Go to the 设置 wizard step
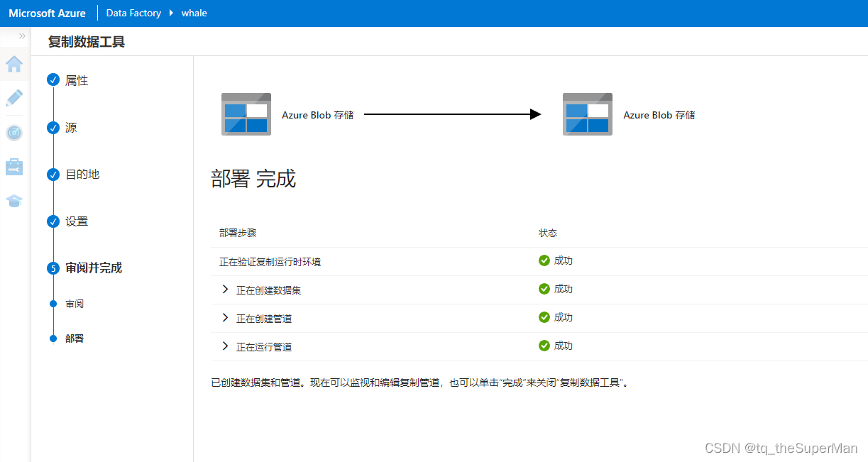The image size is (868, 462). pyautogui.click(x=77, y=221)
